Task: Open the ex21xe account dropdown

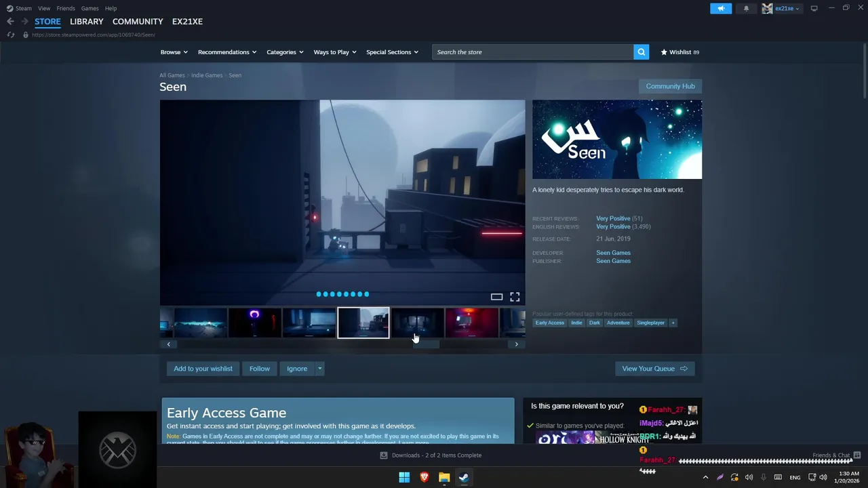Action: tap(787, 8)
